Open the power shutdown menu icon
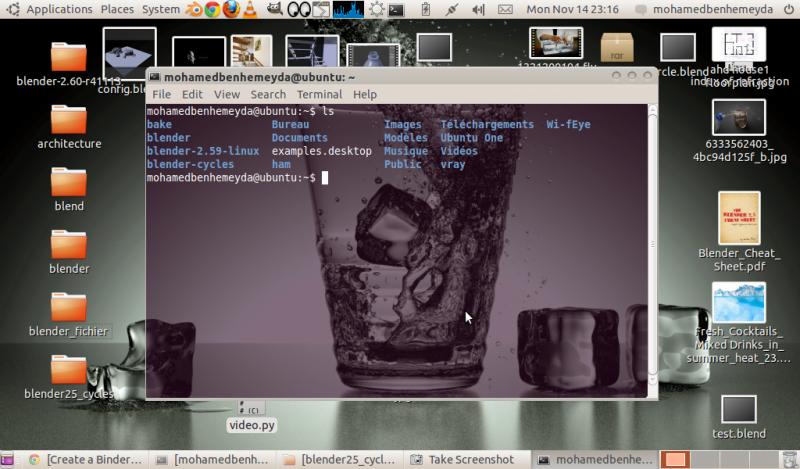The image size is (800, 469). pyautogui.click(x=788, y=9)
